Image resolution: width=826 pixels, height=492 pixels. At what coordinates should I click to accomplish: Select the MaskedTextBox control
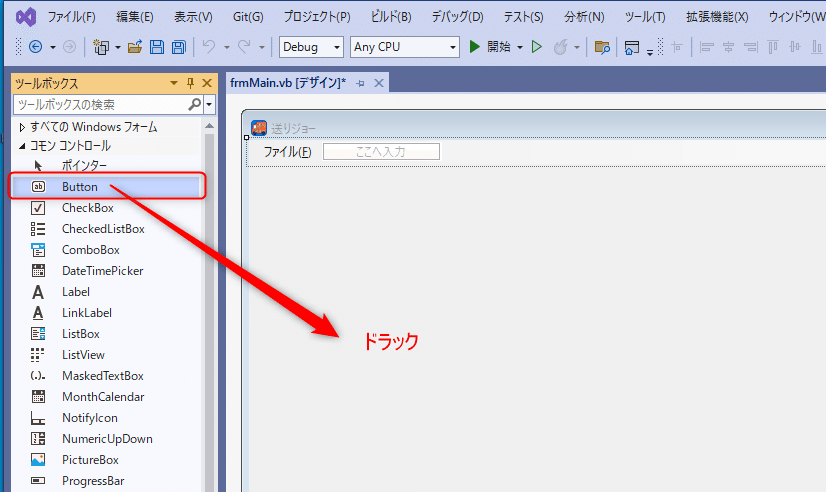coord(105,376)
